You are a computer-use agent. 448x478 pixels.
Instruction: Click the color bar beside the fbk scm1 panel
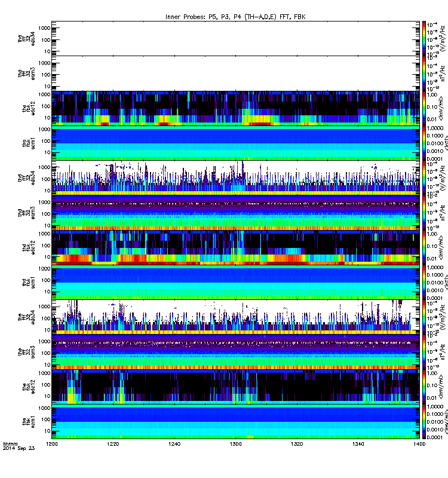coord(424,422)
